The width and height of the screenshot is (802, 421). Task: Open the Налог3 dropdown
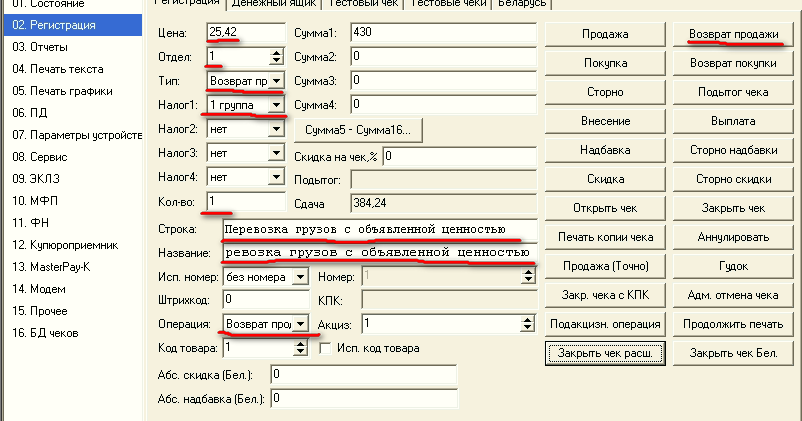(276, 153)
